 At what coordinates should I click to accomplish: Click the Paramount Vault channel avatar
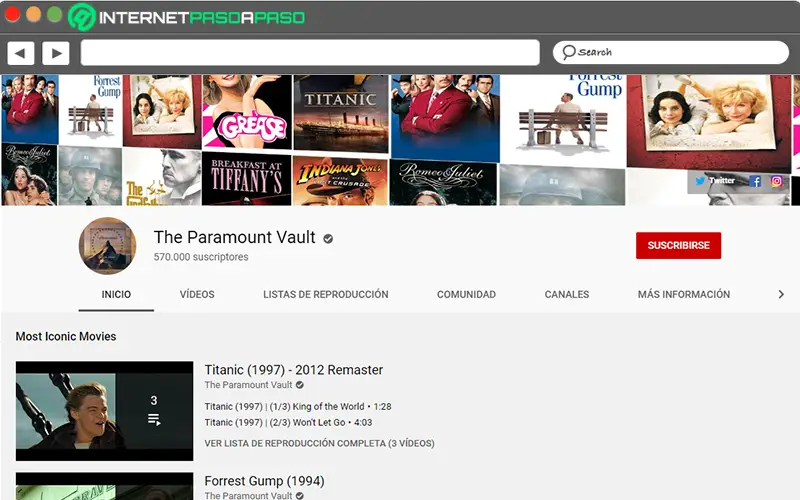107,246
